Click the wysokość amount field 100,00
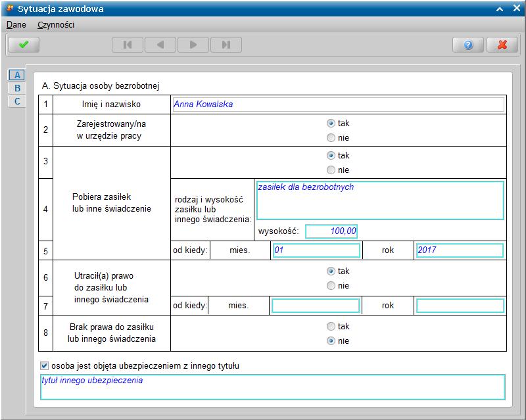This screenshot has height=420, width=526. click(331, 231)
